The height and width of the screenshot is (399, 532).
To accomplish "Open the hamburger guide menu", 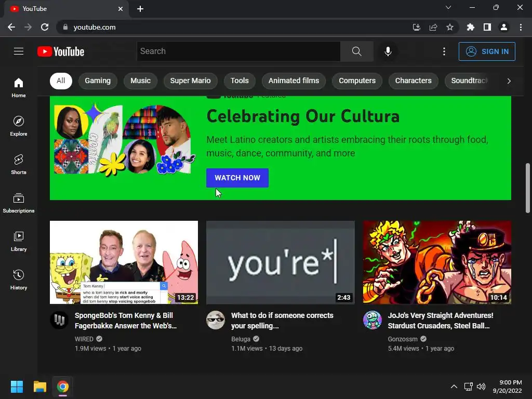I will pyautogui.click(x=19, y=51).
